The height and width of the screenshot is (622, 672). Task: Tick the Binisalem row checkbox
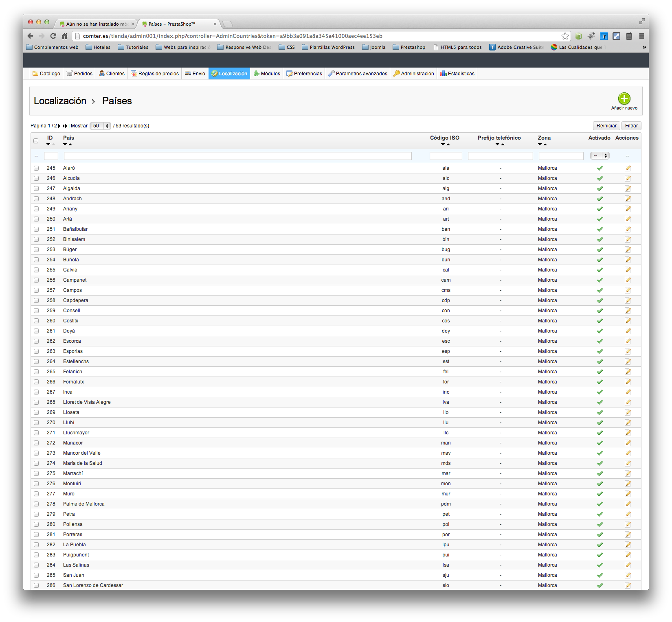tap(36, 239)
